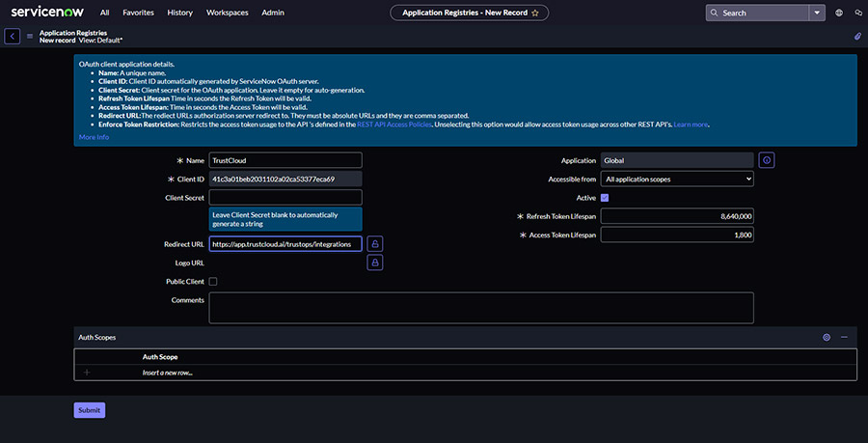868x443 pixels.
Task: Open the Learn more link
Action: point(691,125)
